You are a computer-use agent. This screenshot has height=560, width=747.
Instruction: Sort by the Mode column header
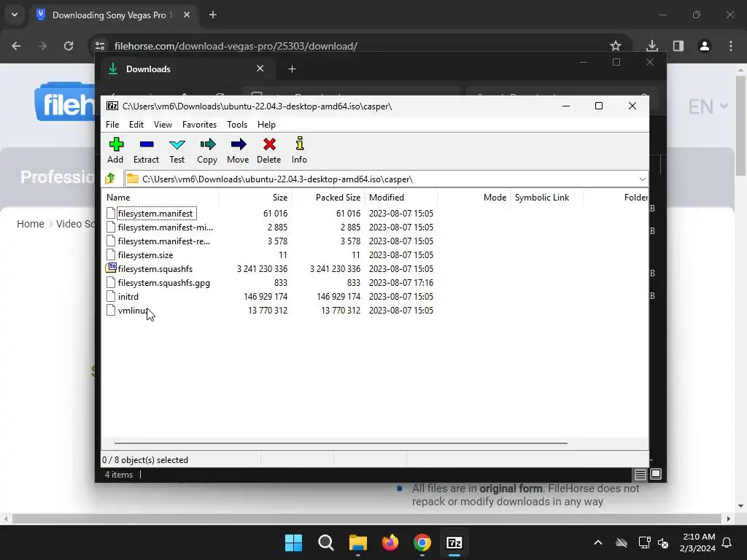pos(473,197)
